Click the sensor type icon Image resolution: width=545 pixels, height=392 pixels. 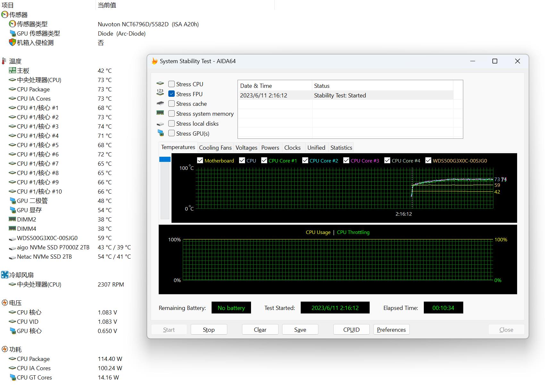point(12,24)
